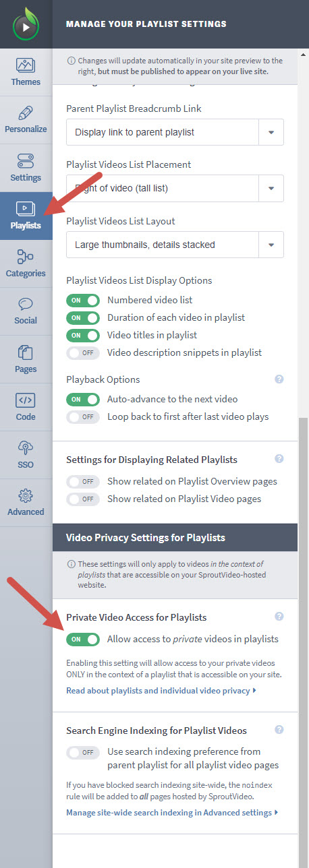
Task: Open Manage site-wide search indexing link
Action: click(173, 813)
